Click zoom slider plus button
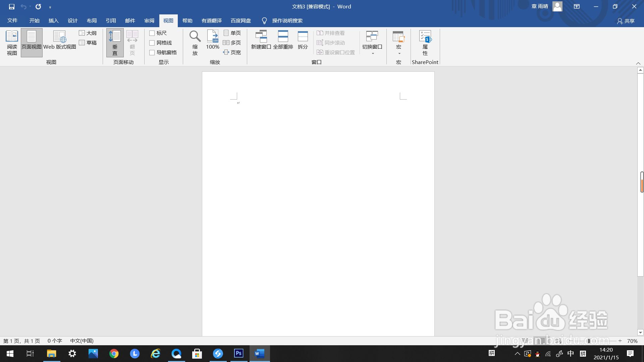Viewport: 644px width, 362px height. pos(620,341)
